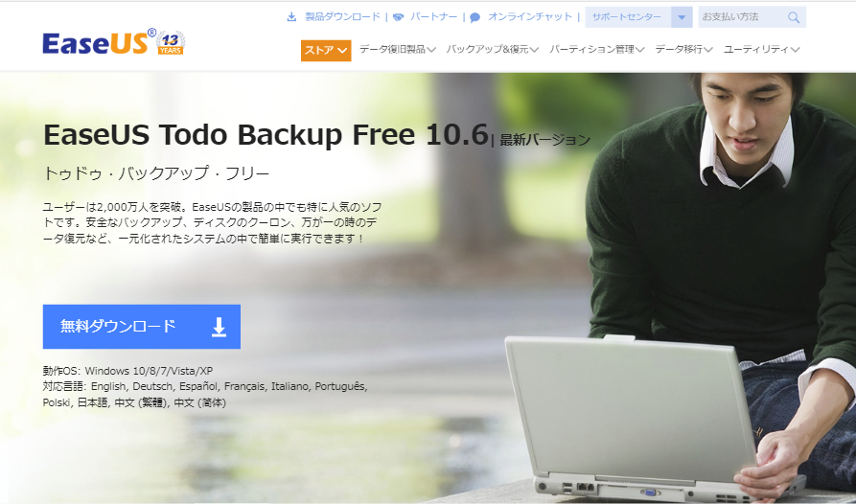Open the データ移行 menu
This screenshot has width=856, height=504.
(x=684, y=50)
